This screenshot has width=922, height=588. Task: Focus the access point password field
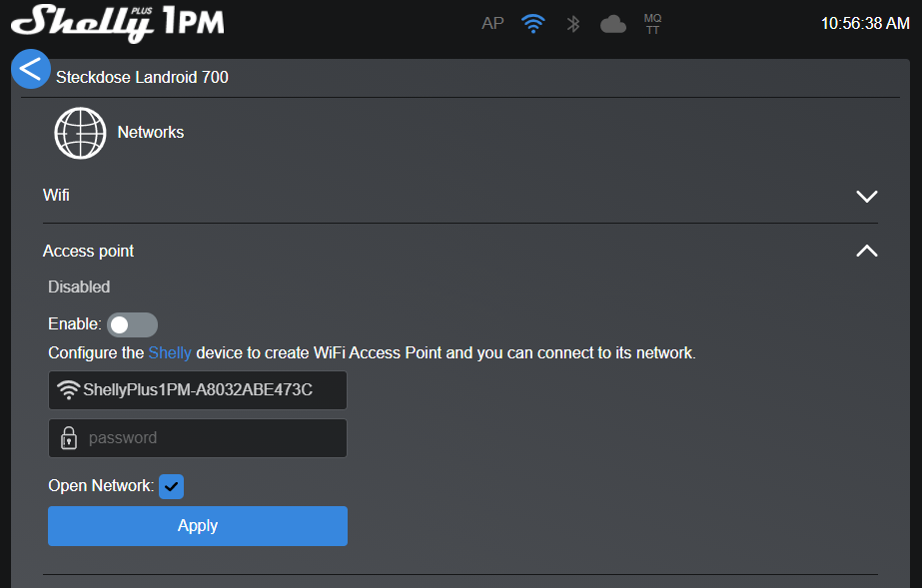pos(210,438)
